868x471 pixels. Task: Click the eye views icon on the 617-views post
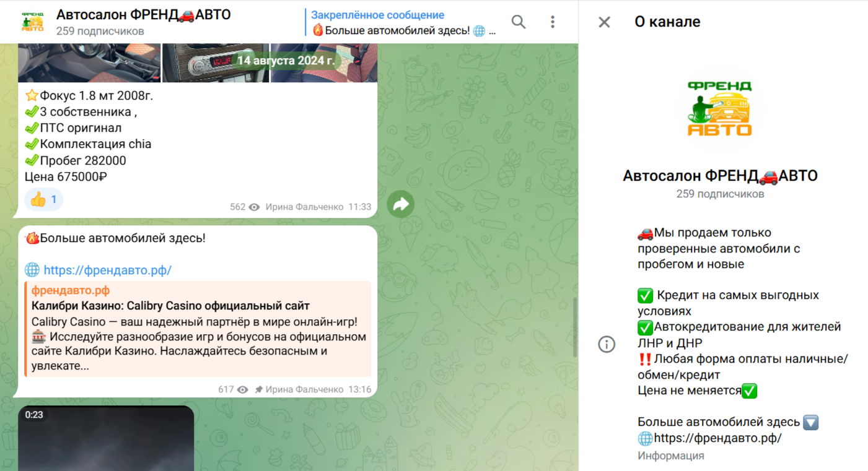click(x=242, y=390)
